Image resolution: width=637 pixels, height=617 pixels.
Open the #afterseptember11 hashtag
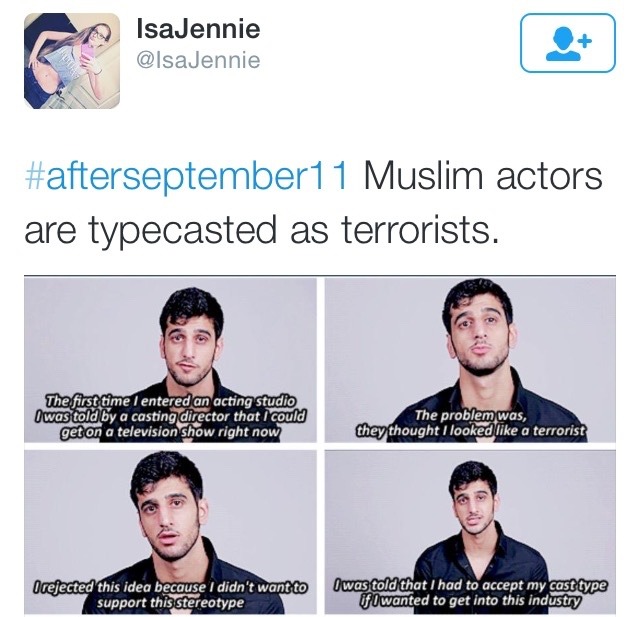point(186,177)
